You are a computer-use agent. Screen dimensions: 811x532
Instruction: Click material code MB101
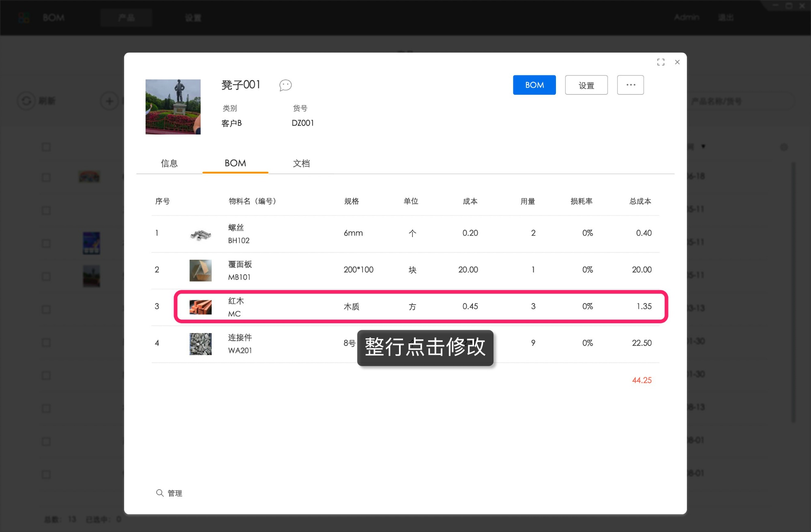point(239,277)
